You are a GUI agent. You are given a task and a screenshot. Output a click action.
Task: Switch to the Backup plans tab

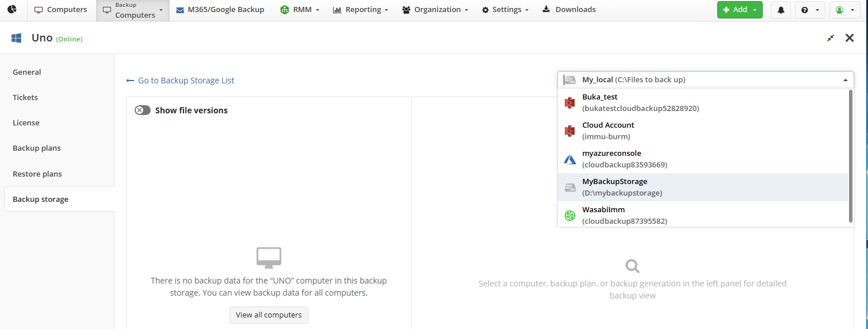37,148
